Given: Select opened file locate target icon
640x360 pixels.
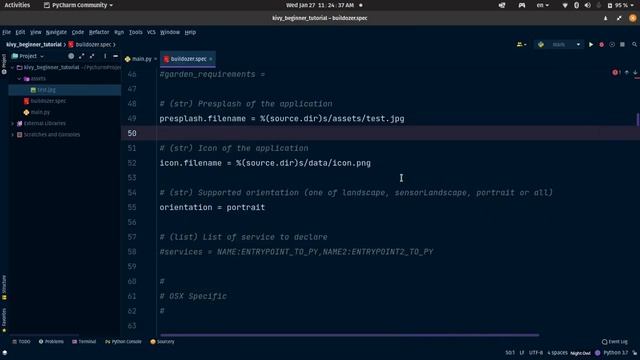Looking at the screenshot, I should coord(71,56).
